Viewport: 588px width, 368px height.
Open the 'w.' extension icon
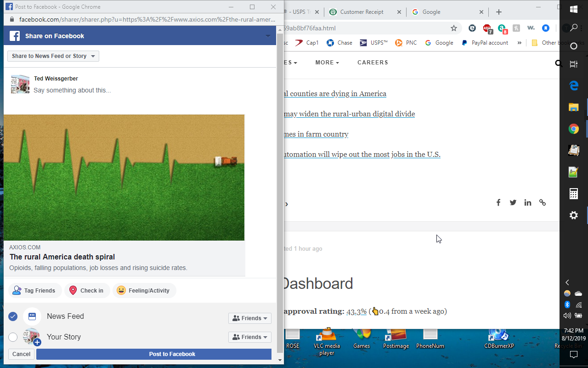[x=531, y=28]
